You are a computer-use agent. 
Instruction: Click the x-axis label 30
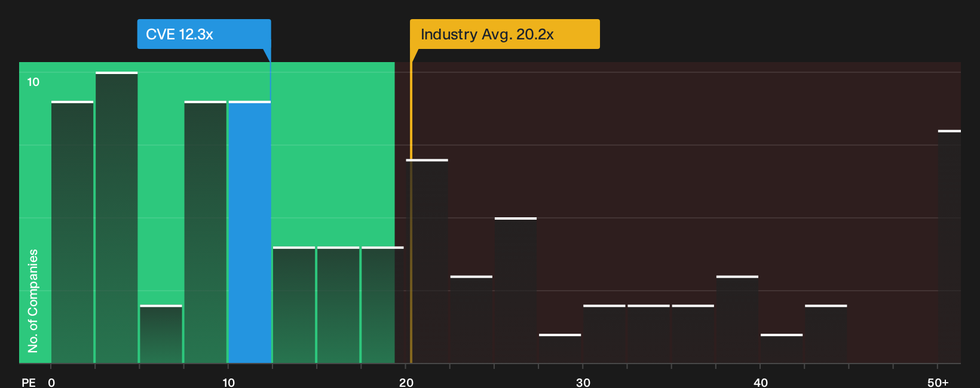click(x=583, y=382)
